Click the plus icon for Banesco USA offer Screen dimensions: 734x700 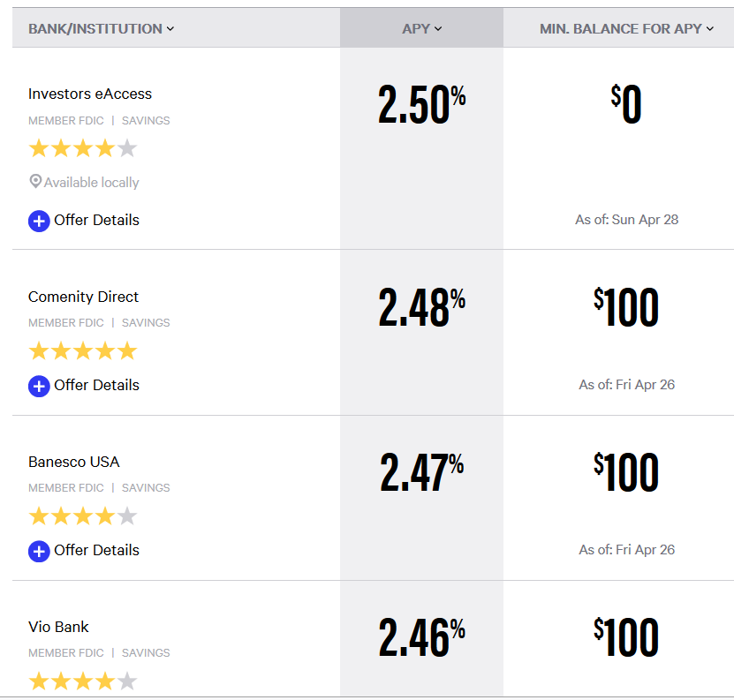click(x=39, y=551)
